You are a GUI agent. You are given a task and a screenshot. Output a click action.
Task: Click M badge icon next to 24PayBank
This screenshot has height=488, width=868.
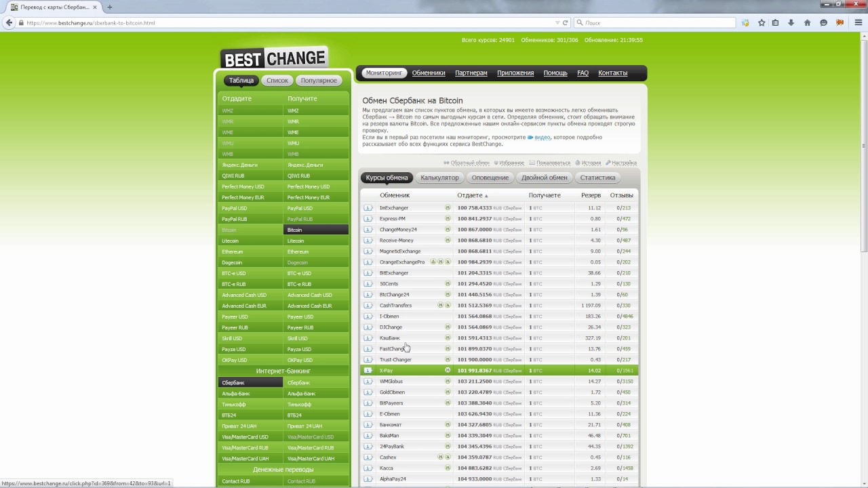coord(448,447)
